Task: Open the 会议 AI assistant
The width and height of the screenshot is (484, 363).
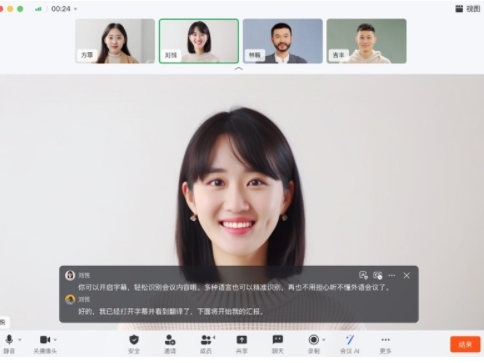Action: pyautogui.click(x=350, y=340)
